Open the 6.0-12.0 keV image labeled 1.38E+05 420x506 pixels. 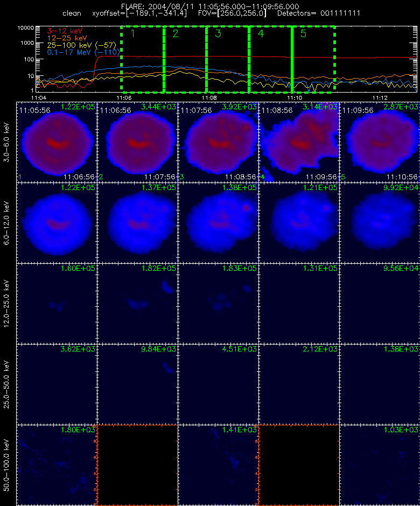218,223
